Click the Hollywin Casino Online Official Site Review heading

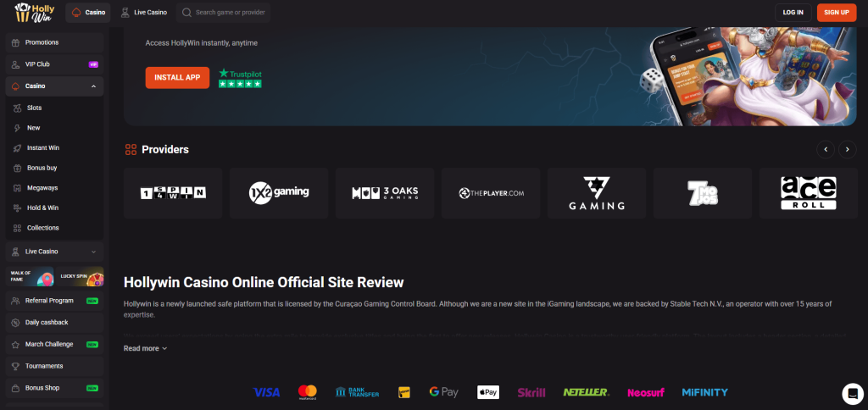264,282
